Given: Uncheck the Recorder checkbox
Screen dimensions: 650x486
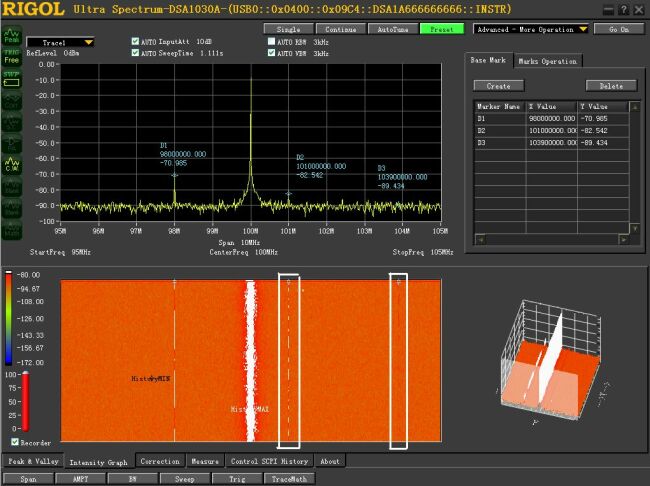Looking at the screenshot, I should (x=14, y=441).
